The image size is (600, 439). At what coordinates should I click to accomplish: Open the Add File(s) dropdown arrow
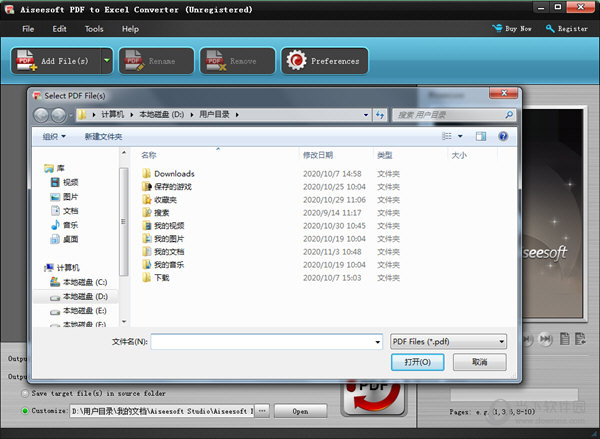107,61
